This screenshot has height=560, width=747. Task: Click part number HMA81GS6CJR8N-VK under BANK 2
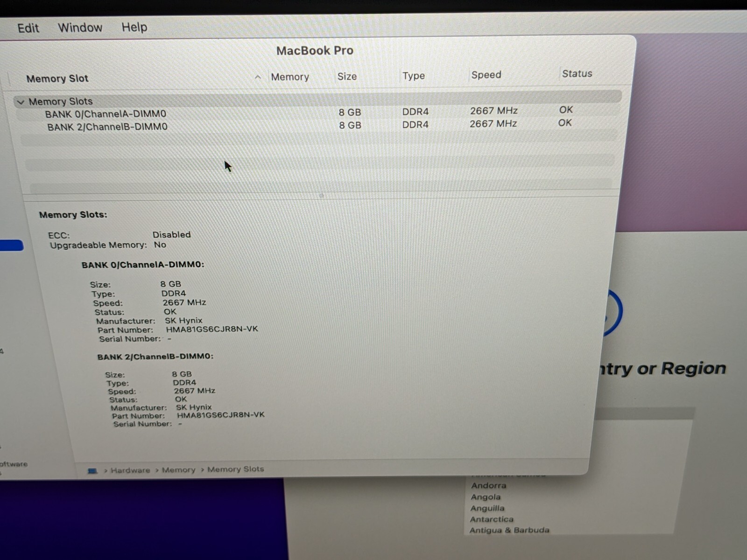pos(221,415)
